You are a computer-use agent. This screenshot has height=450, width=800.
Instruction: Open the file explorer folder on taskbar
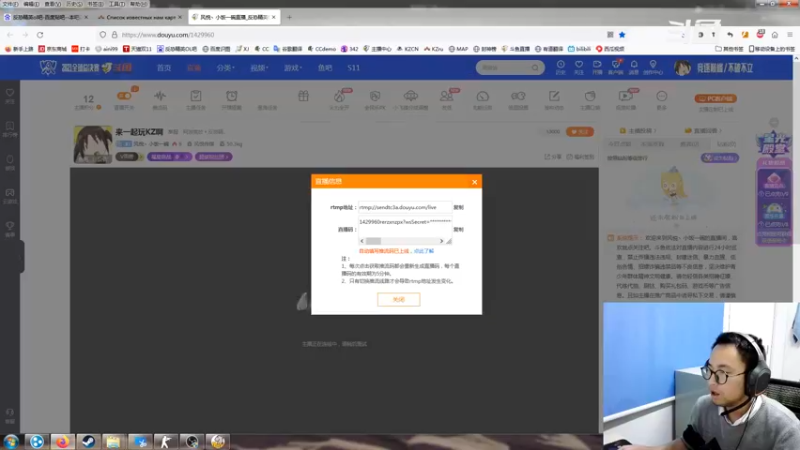click(113, 441)
